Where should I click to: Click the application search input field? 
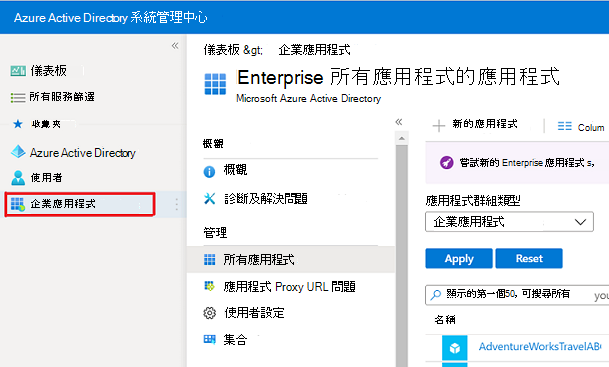click(517, 295)
